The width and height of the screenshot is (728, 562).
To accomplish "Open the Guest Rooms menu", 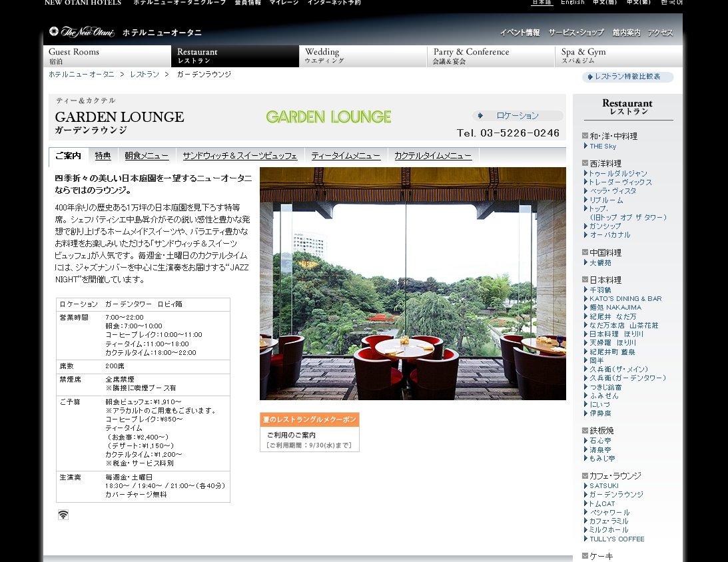I will click(107, 56).
